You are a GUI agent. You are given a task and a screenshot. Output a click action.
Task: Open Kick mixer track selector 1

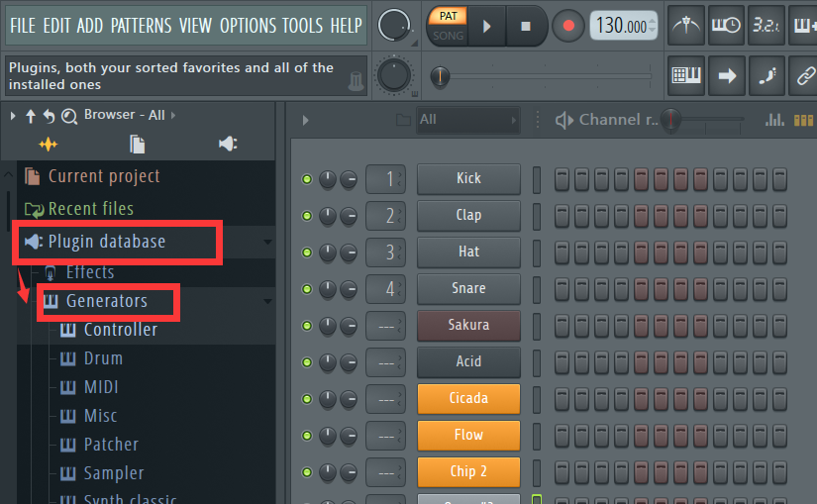[385, 179]
